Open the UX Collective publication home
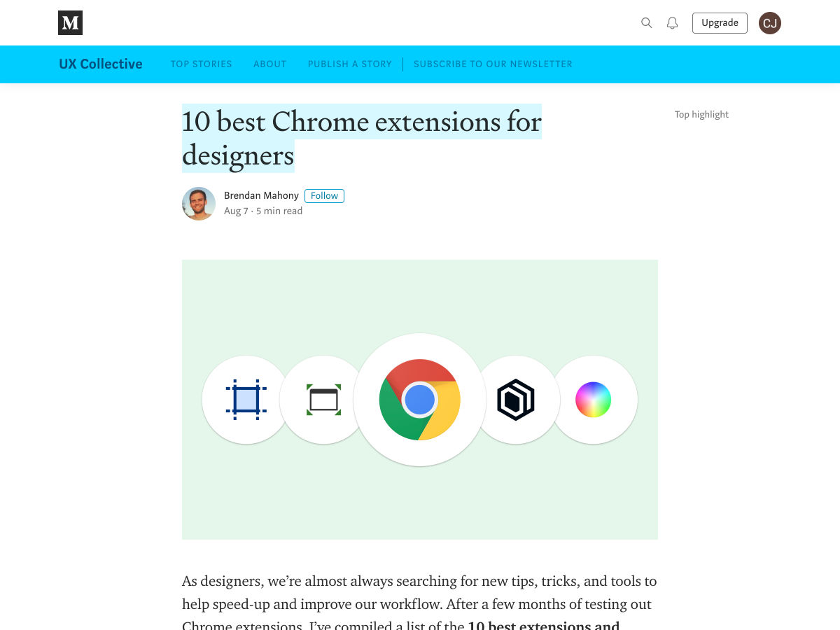Viewport: 840px width, 630px height. pos(101,64)
